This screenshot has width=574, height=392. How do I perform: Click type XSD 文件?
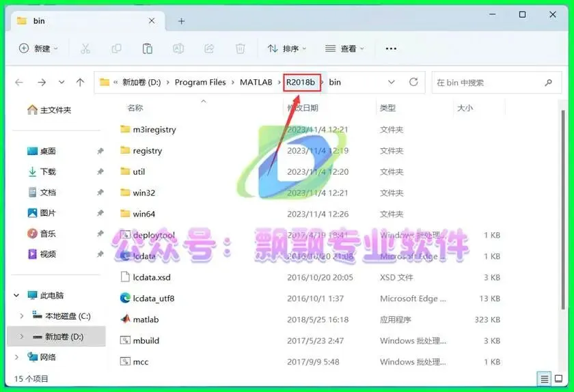[x=396, y=277]
